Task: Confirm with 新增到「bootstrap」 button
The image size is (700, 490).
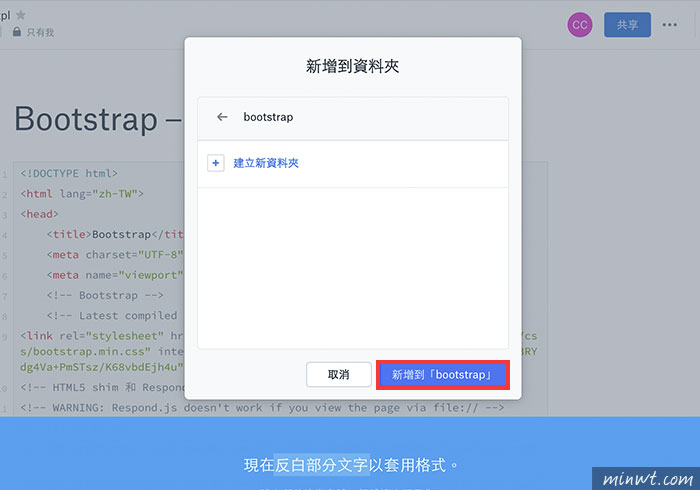Action: pos(442,375)
